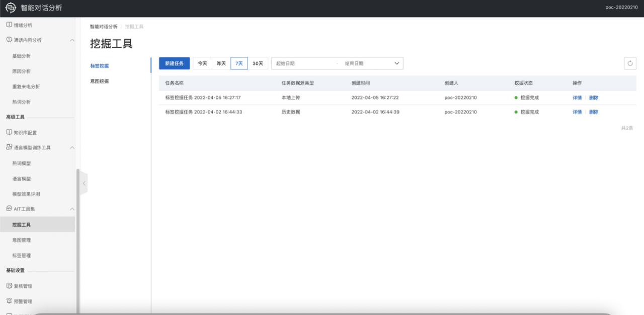644x315 pixels.
Task: Collapse the AIT工具集 group chevron
Action: [71, 209]
